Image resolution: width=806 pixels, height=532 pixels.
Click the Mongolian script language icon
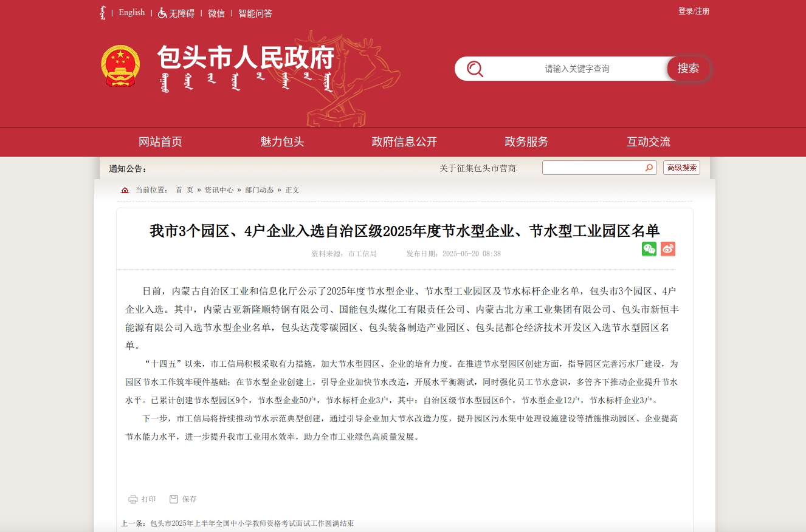coord(103,13)
